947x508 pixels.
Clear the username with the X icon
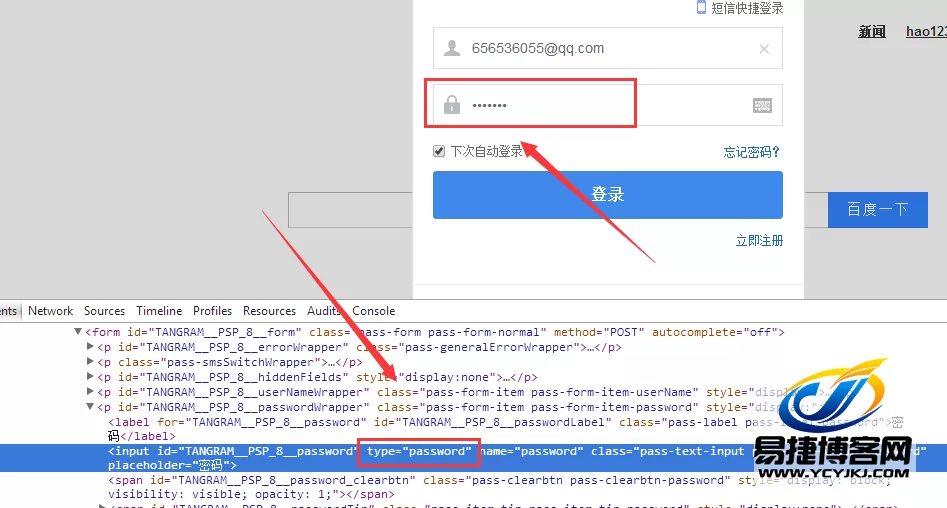pyautogui.click(x=764, y=49)
